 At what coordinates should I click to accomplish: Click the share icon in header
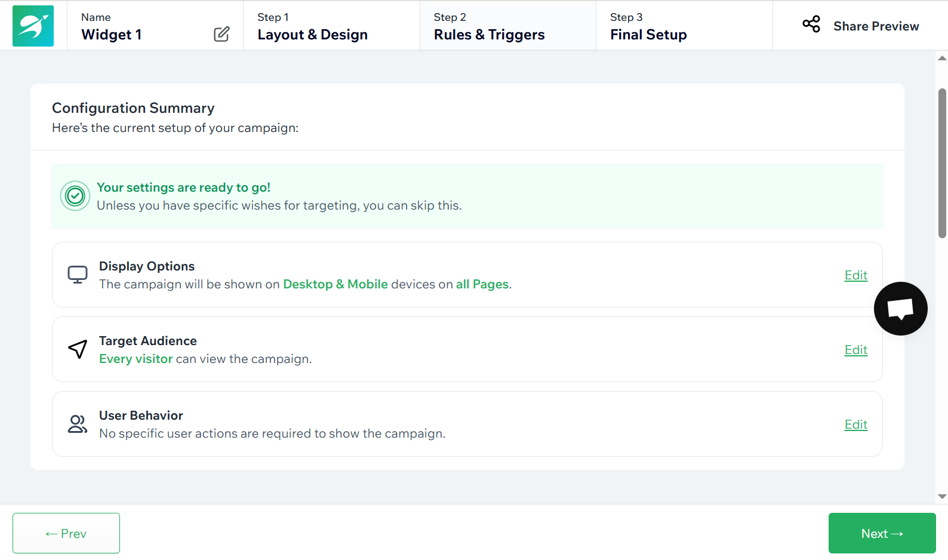(x=811, y=24)
